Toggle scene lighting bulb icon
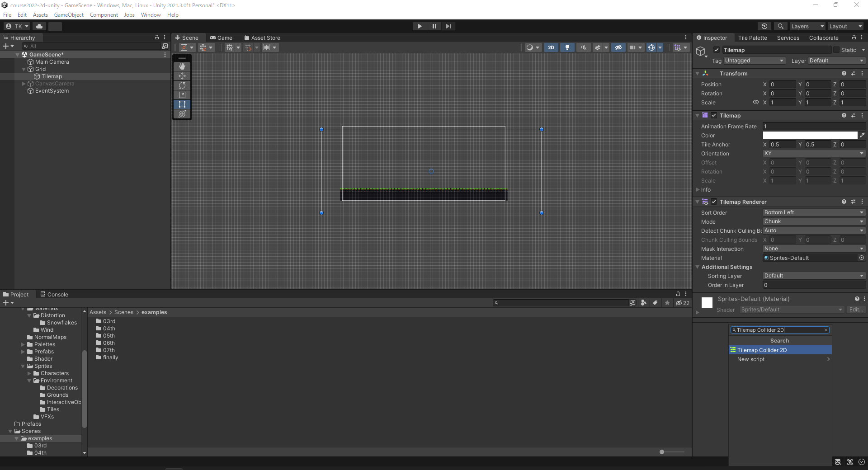This screenshot has height=470, width=868. pyautogui.click(x=567, y=47)
